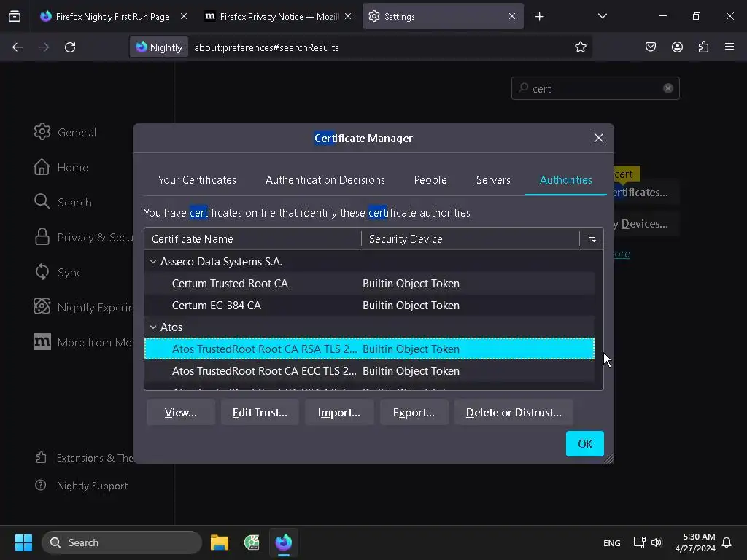Click the Edit Trust... button
This screenshot has width=747, height=560.
pos(260,413)
